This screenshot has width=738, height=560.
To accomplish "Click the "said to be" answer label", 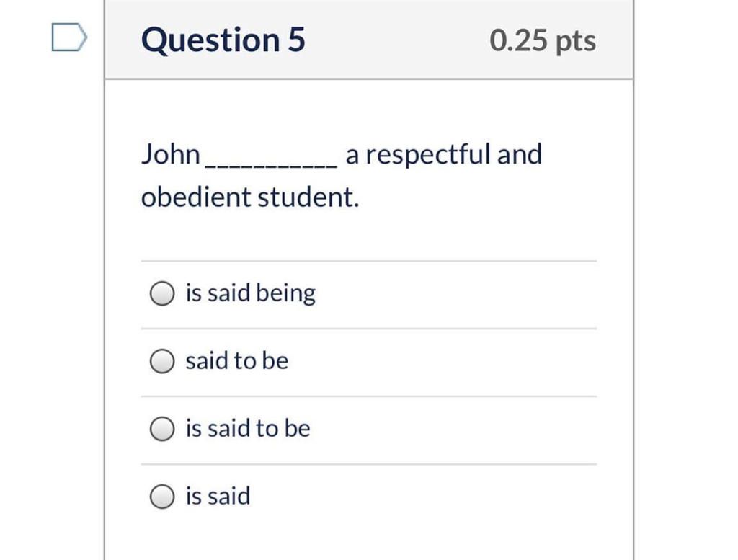I will tap(236, 360).
